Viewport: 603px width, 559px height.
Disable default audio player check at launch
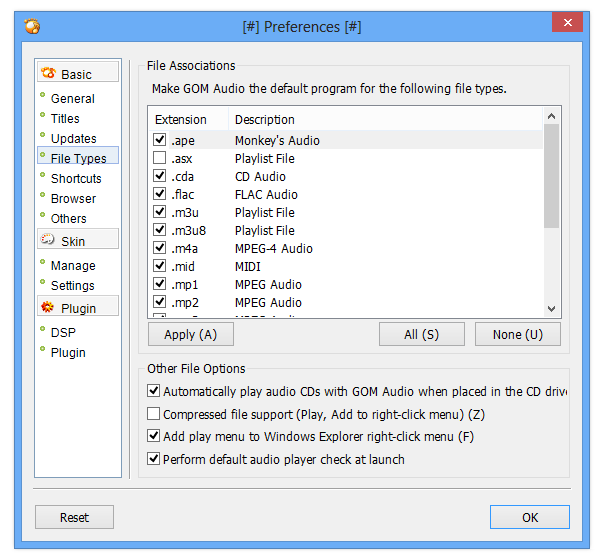154,460
